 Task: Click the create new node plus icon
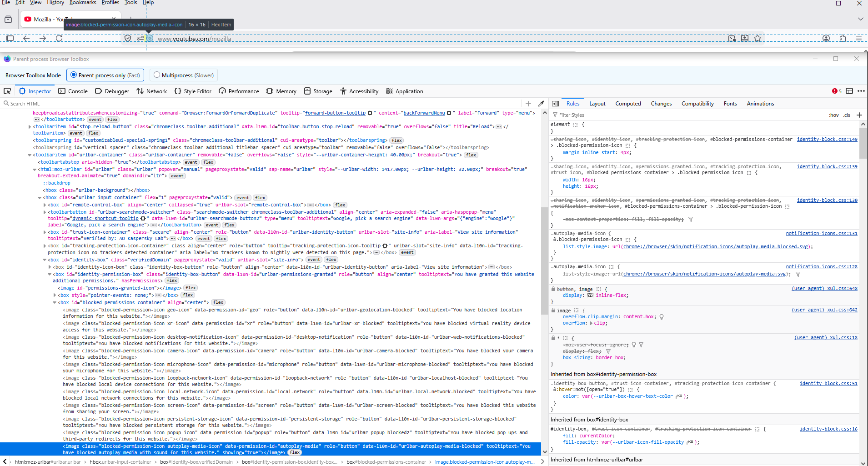pyautogui.click(x=528, y=104)
